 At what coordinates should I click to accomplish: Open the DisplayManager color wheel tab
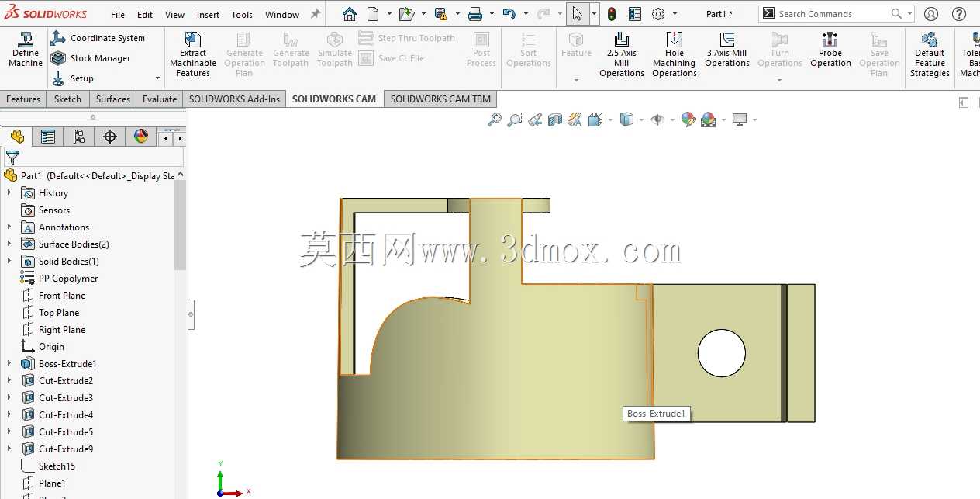pos(141,137)
